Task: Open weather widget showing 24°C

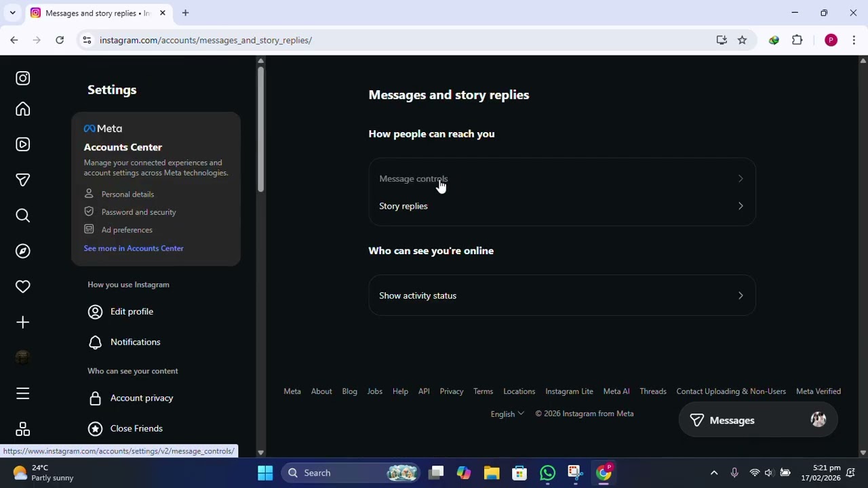Action: pos(43,473)
